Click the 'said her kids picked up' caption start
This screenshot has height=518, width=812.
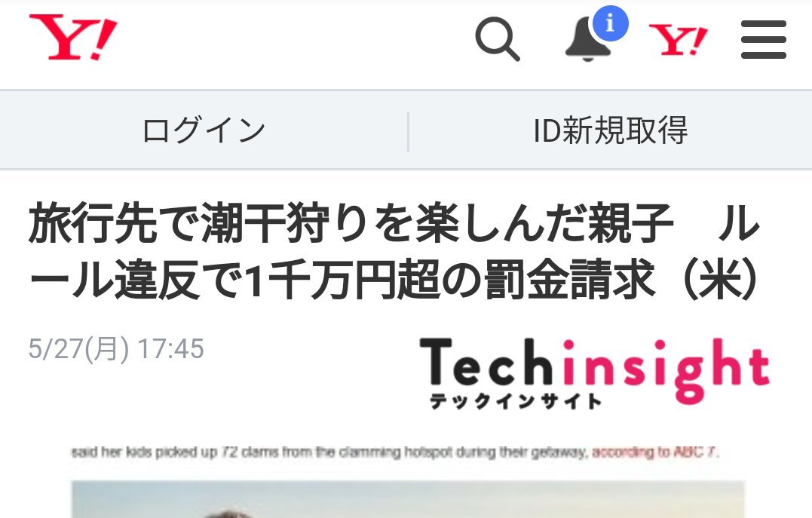point(144,452)
